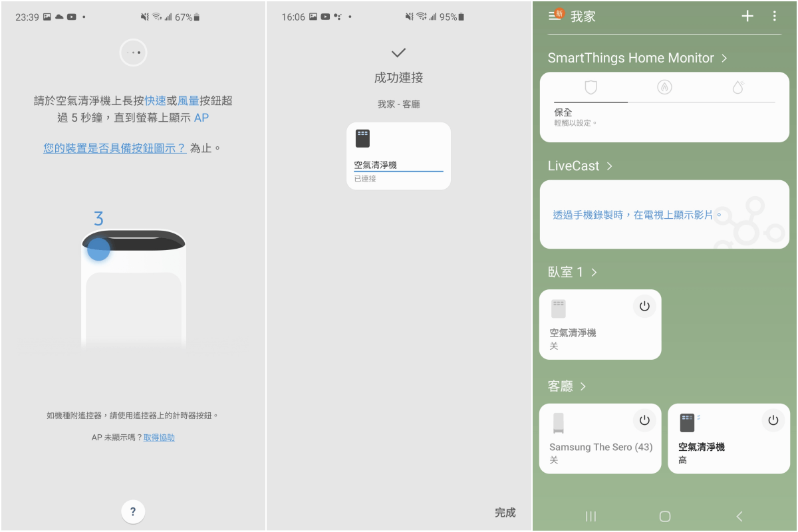
Task: Click the 成功連接 heading
Action: tap(398, 78)
